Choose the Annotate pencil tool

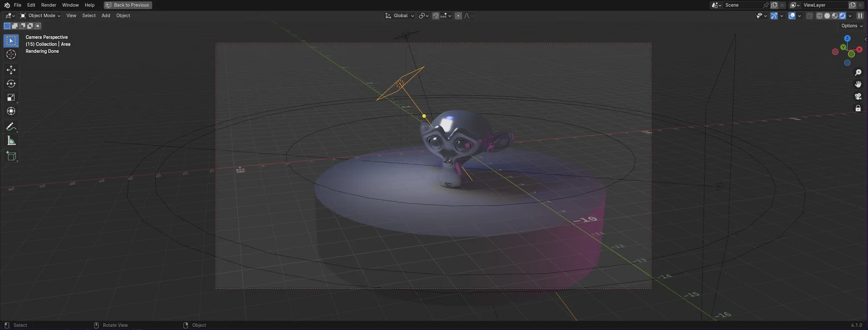coord(11,126)
